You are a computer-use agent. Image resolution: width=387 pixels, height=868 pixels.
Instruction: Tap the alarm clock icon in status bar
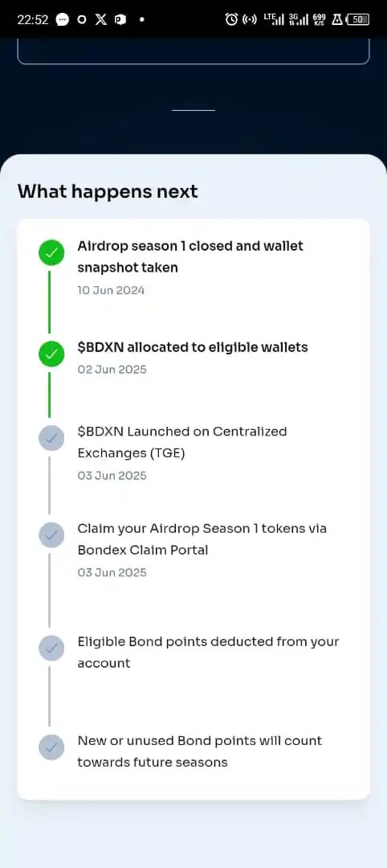coord(232,19)
